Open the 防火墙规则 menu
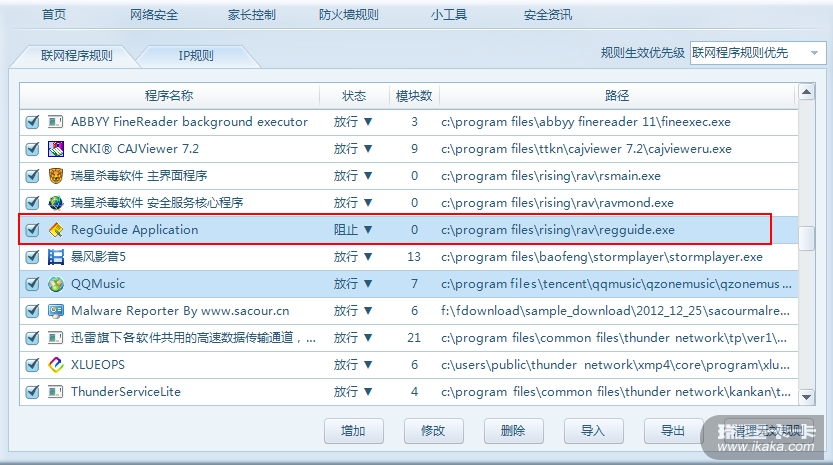Screen dimensions: 833x465 (x=348, y=14)
